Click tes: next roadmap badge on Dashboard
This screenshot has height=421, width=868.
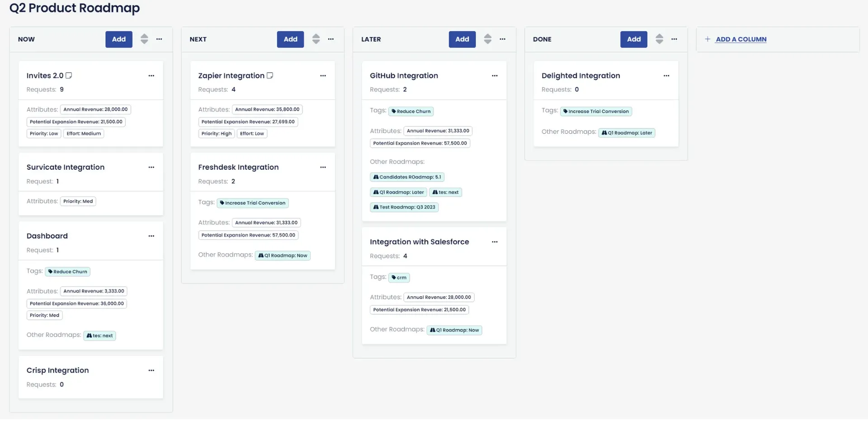tap(99, 336)
